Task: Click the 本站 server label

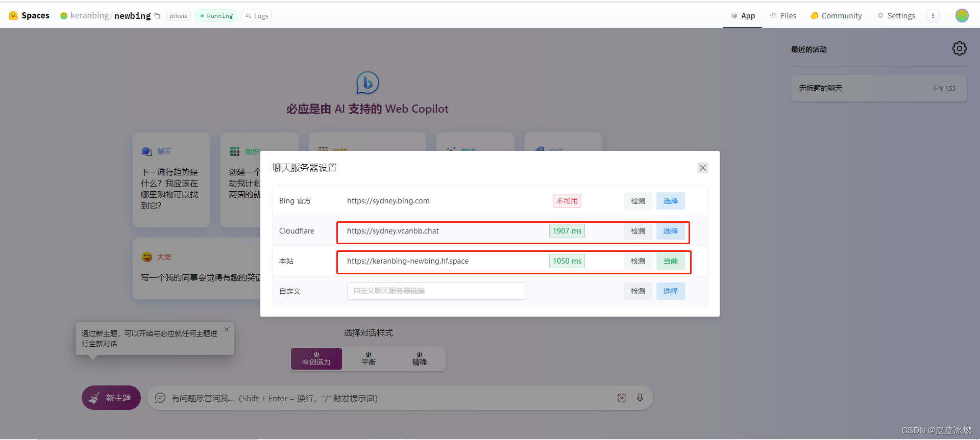Action: (x=286, y=261)
